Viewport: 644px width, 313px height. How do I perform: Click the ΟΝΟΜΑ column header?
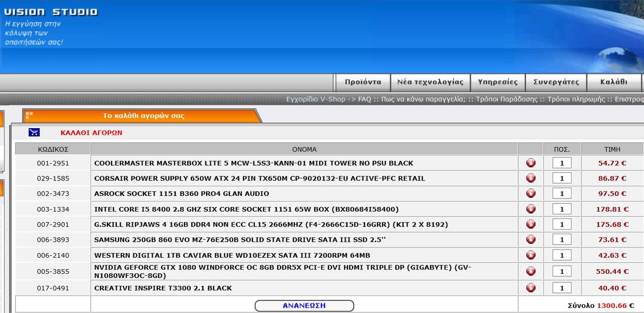[x=304, y=149]
